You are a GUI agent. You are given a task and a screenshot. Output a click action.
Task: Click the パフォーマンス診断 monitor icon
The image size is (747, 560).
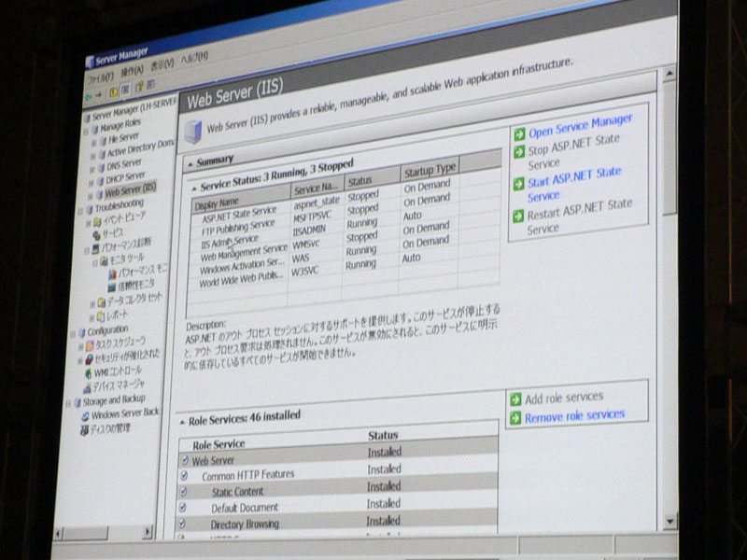point(95,248)
